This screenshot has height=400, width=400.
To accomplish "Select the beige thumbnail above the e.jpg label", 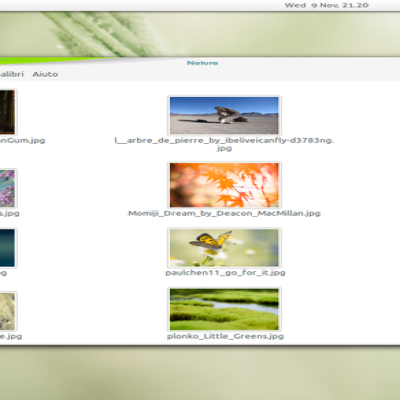I will [x=8, y=311].
